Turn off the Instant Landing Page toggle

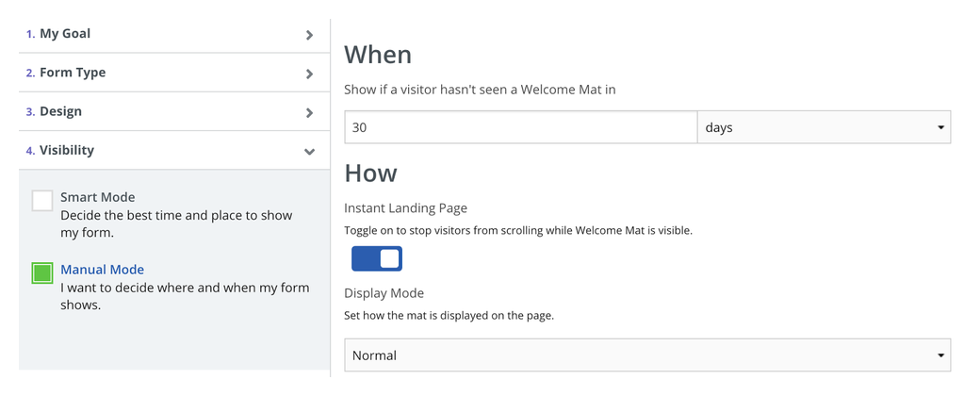coord(377,258)
